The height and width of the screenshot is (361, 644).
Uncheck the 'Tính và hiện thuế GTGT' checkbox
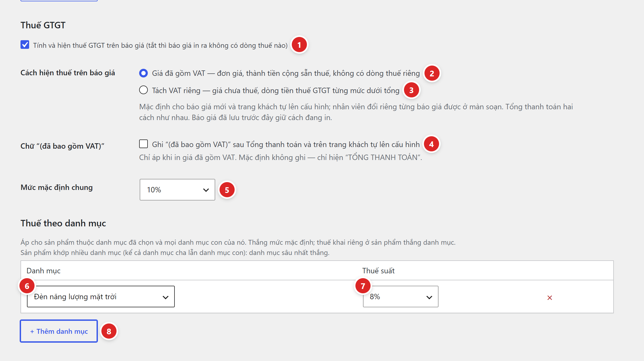tap(25, 45)
